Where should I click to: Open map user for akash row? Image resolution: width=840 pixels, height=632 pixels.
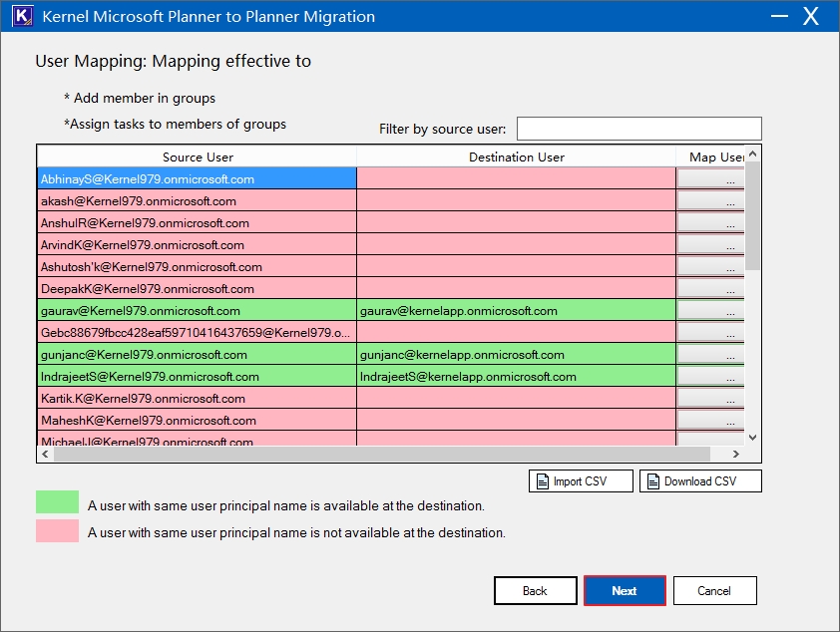coord(710,200)
